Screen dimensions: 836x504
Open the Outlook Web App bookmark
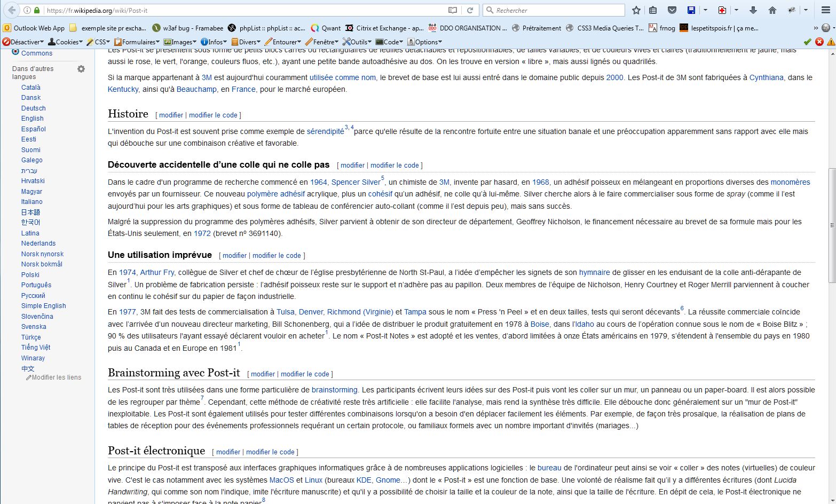pos(34,28)
